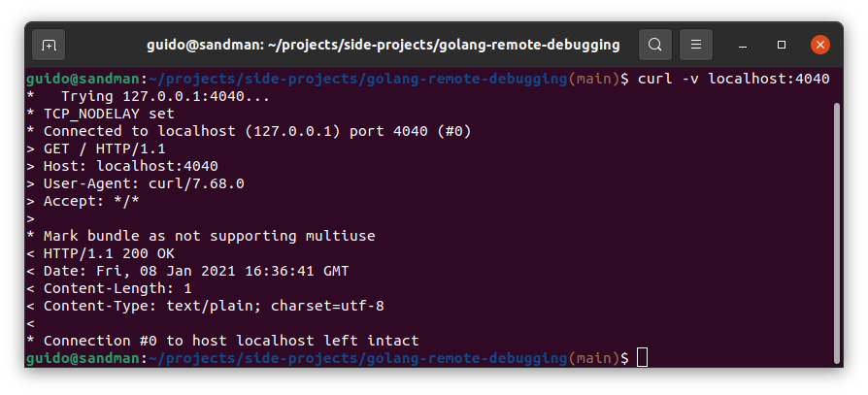
Task: Click the search magnifier icon
Action: click(x=655, y=45)
